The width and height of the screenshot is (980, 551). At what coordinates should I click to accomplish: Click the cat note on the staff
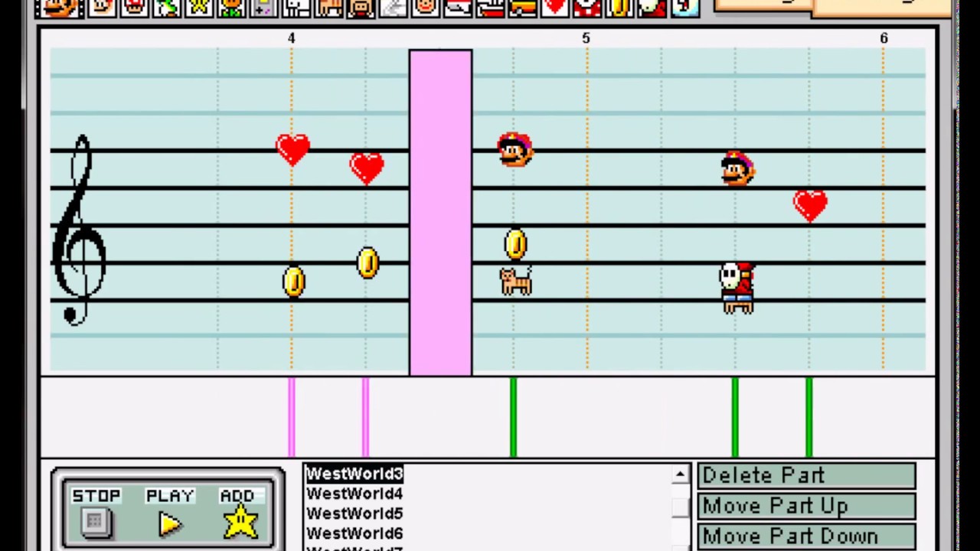coord(515,282)
